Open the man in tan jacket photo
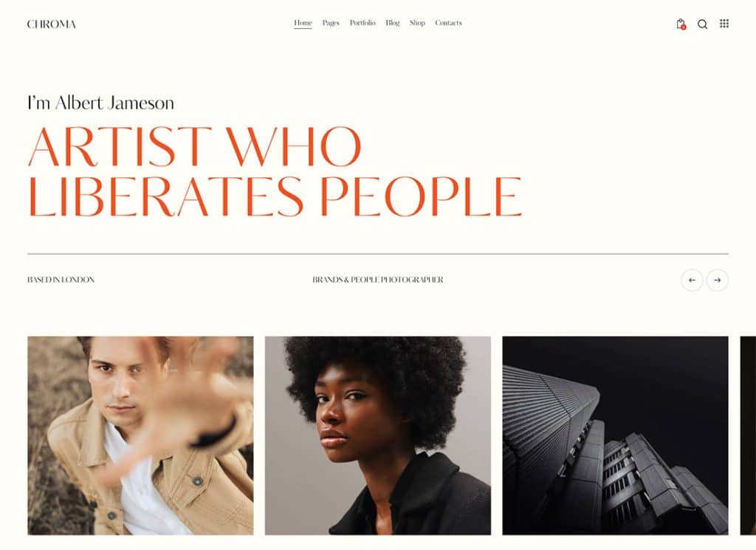This screenshot has width=756, height=550. pyautogui.click(x=140, y=436)
